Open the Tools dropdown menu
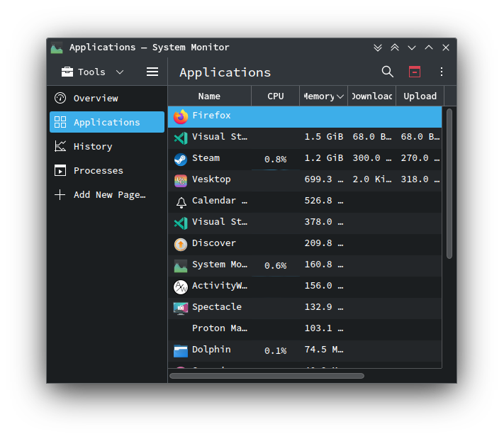 [92, 72]
